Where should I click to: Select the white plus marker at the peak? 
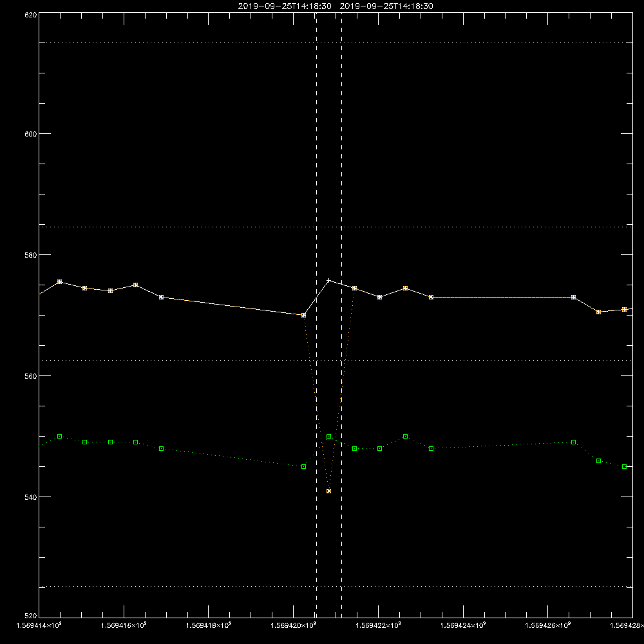pos(328,281)
